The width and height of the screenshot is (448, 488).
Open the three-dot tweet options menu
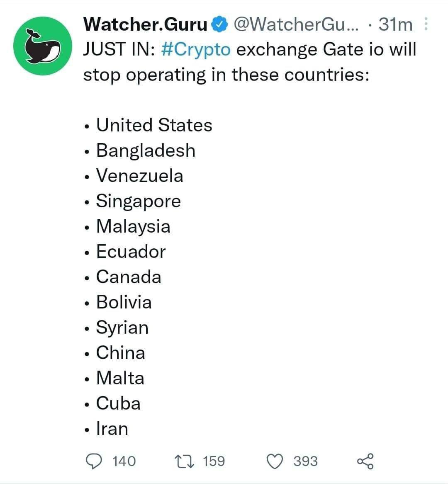[x=426, y=24]
